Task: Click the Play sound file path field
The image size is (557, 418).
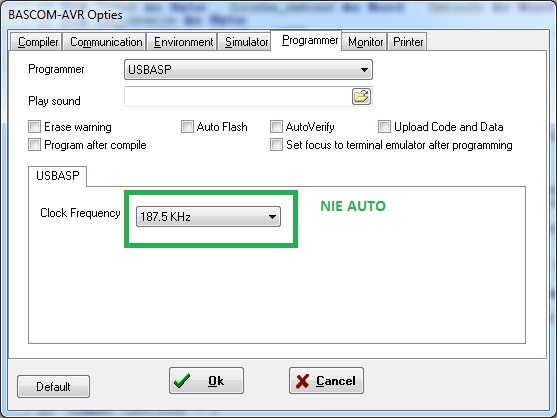Action: coord(238,96)
